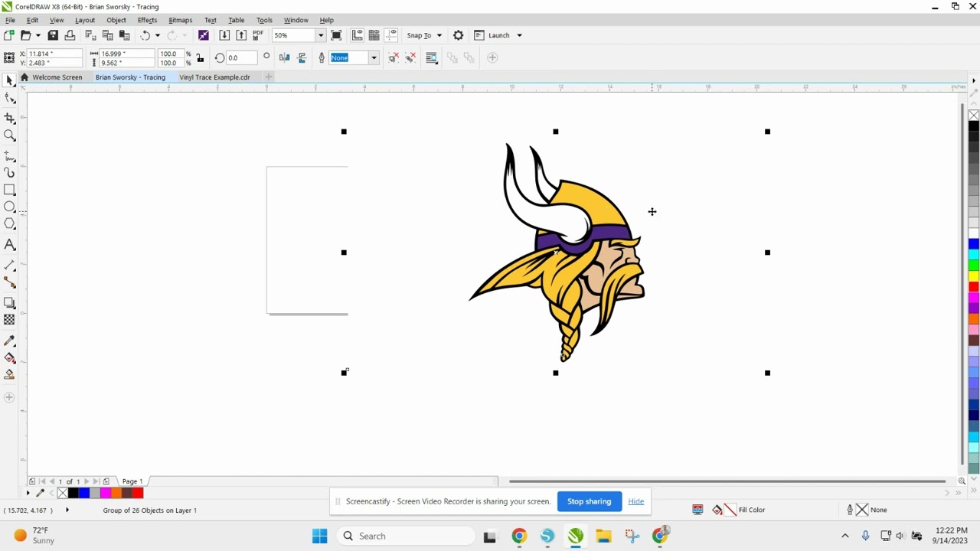Choose the Crop tool
Viewport: 980px width, 551px height.
(9, 118)
